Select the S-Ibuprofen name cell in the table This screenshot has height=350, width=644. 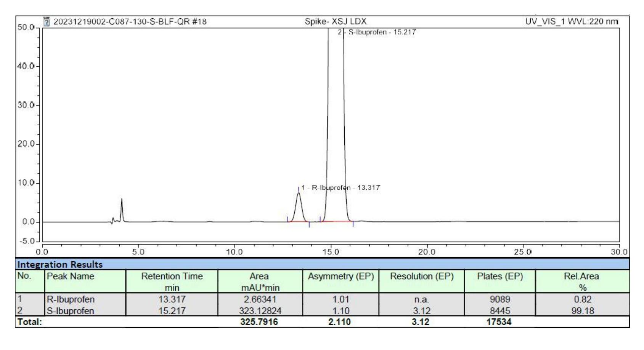click(x=71, y=311)
